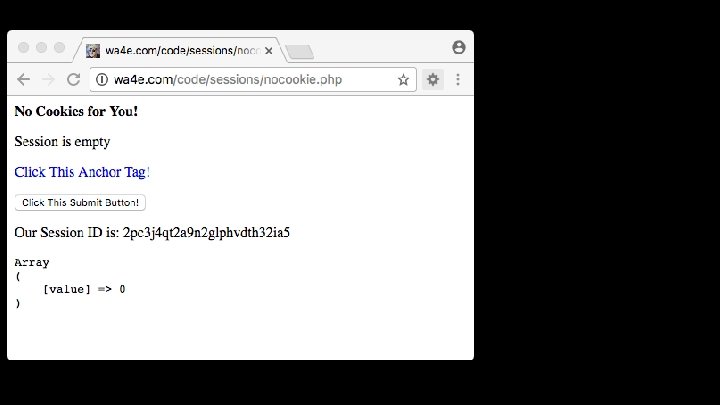Close the wa4e.com tab
720x405 pixels.
[x=269, y=51]
